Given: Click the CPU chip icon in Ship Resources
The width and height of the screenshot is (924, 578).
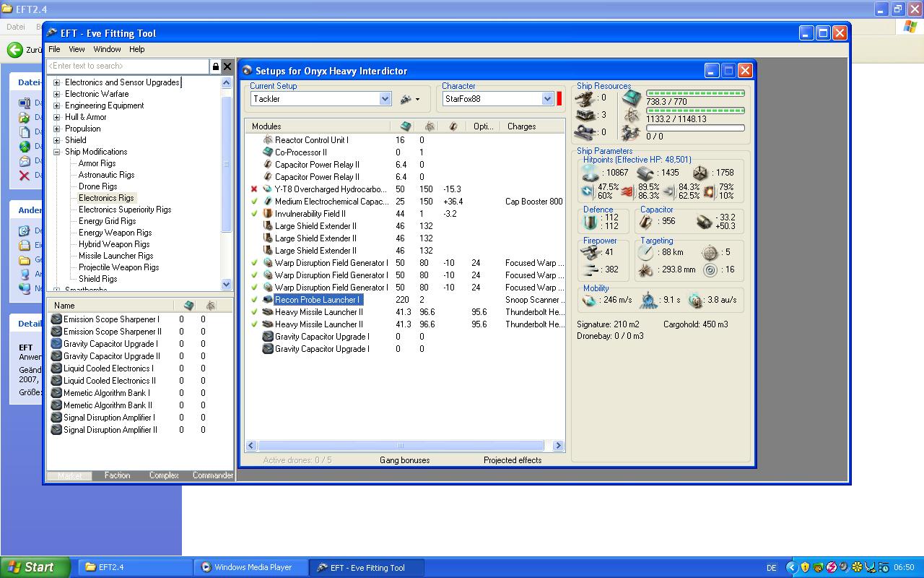Looking at the screenshot, I should tap(632, 98).
